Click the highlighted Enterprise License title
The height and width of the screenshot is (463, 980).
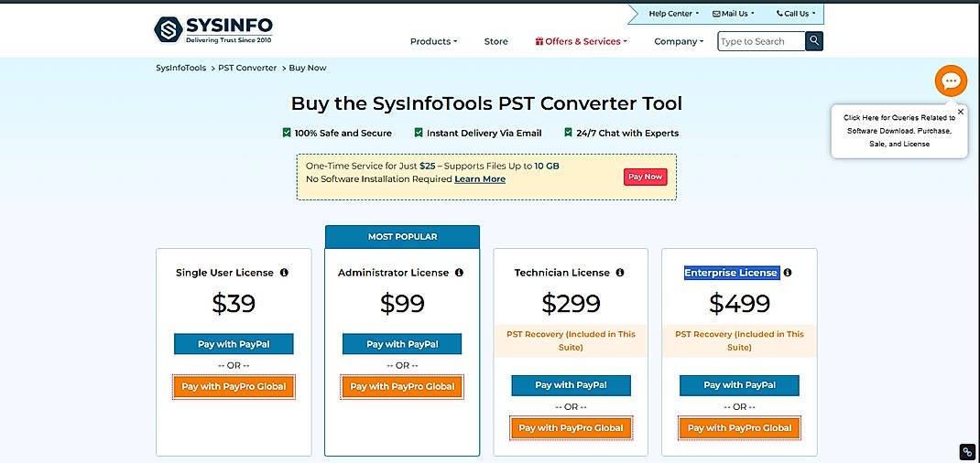[x=731, y=273]
